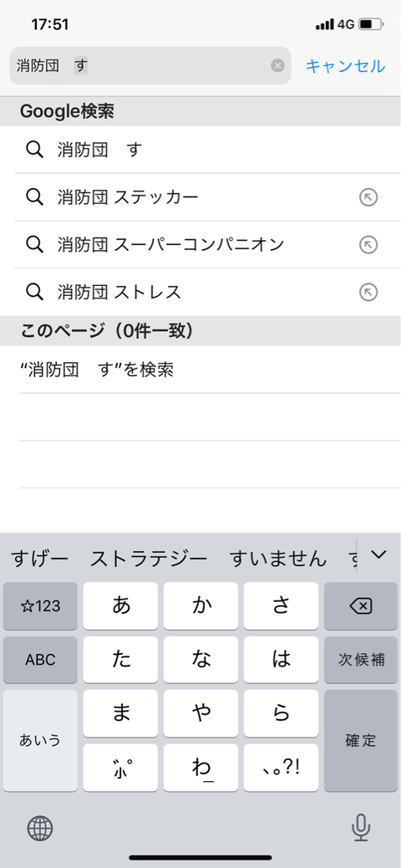Tap inside the 消防団 す search field

pyautogui.click(x=150, y=66)
